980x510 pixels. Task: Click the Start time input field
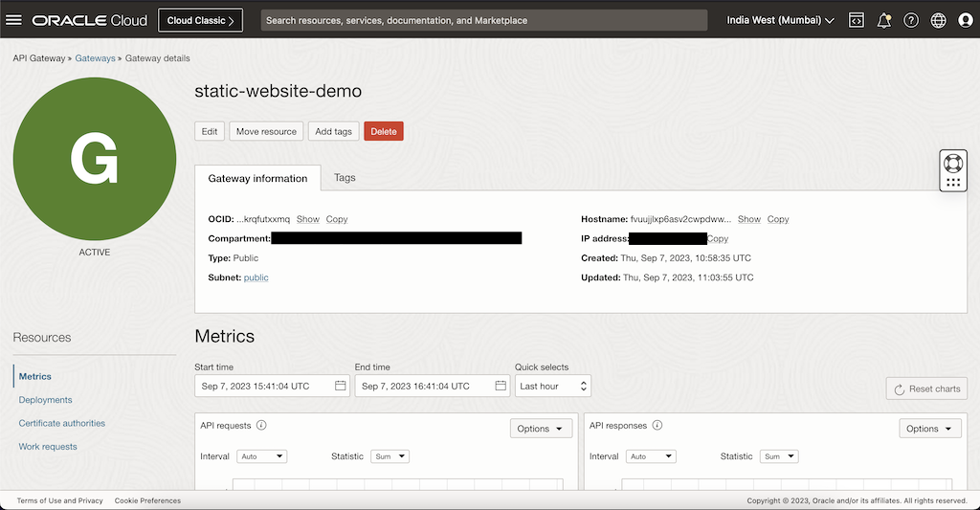coord(273,386)
